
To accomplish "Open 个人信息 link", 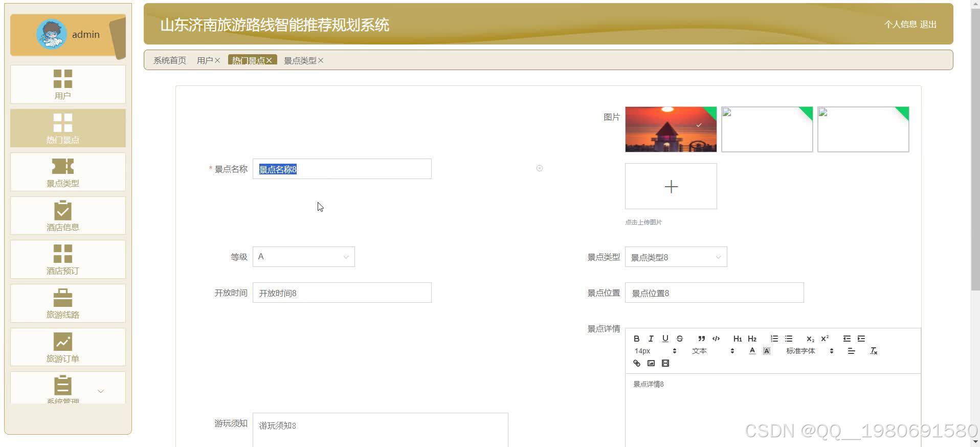I will (900, 24).
